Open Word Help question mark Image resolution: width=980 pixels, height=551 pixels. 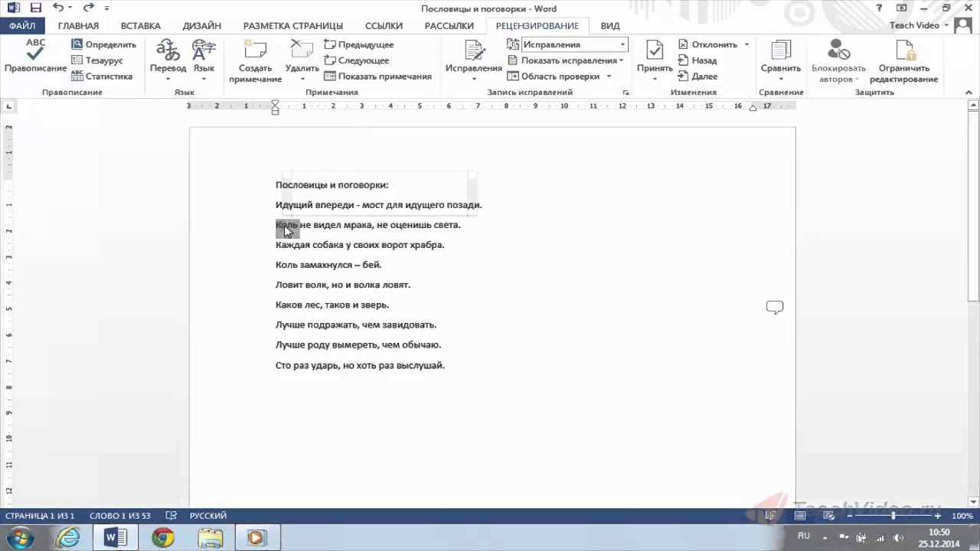880,8
